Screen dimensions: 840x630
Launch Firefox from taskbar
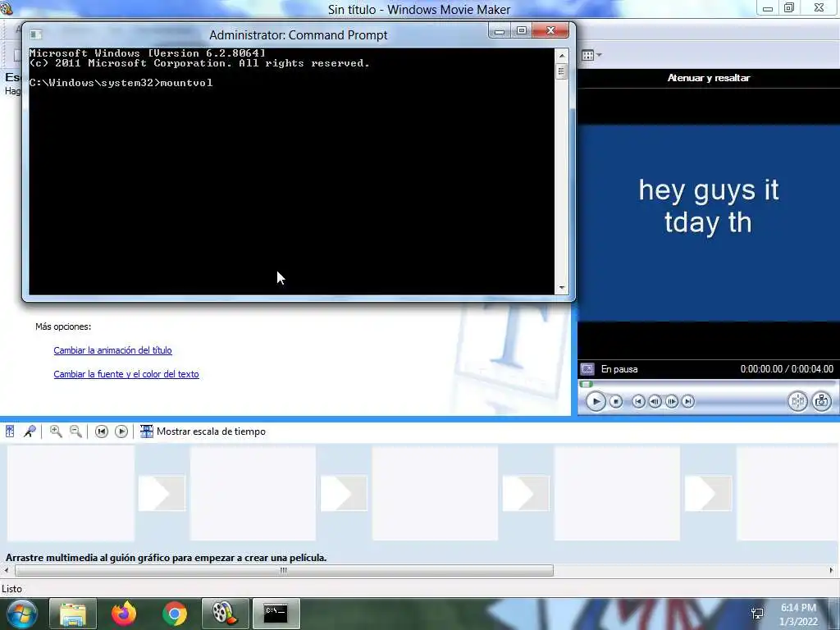point(124,614)
